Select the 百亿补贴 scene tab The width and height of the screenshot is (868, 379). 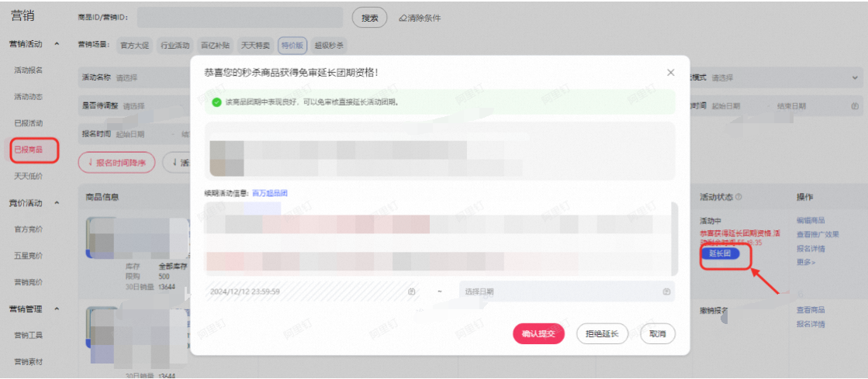pos(216,46)
